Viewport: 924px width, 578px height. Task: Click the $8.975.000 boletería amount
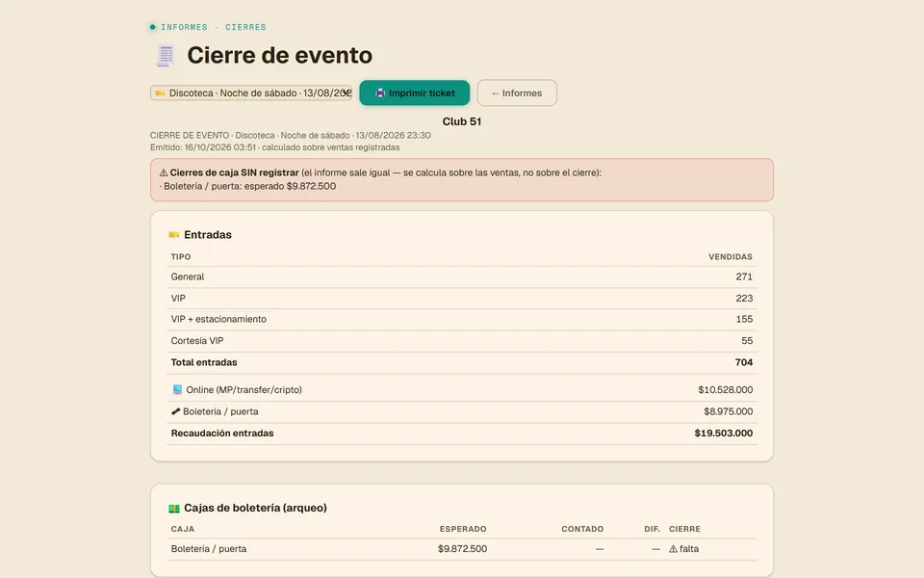pos(729,411)
